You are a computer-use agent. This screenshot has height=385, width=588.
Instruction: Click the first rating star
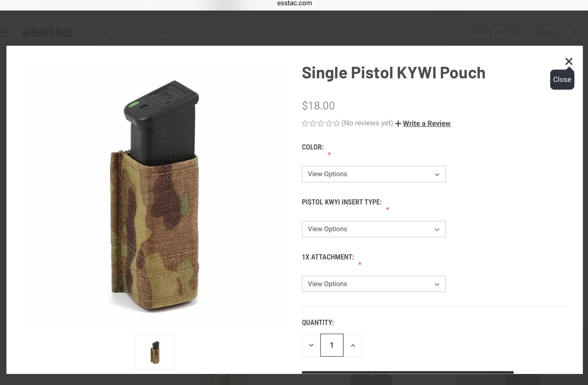point(305,124)
